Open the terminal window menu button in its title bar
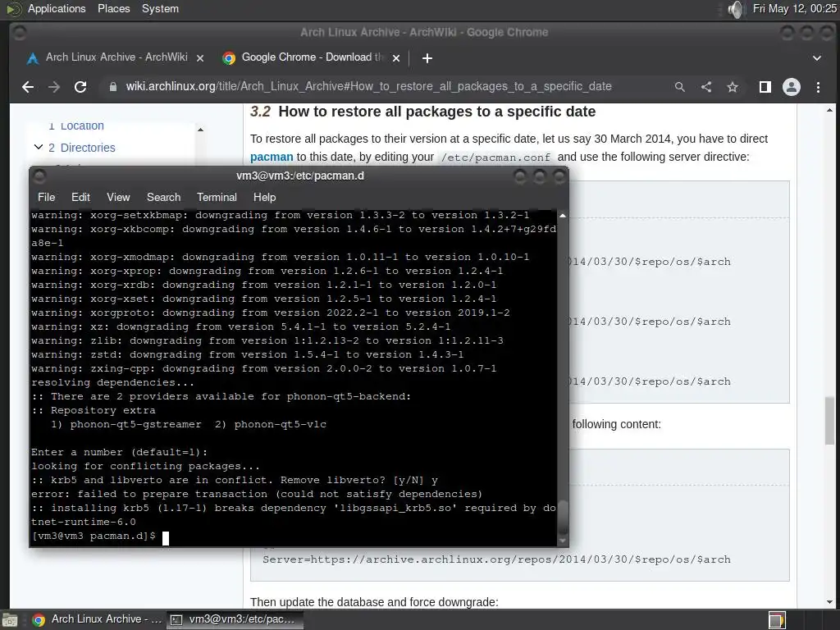The width and height of the screenshot is (840, 630). 39,176
